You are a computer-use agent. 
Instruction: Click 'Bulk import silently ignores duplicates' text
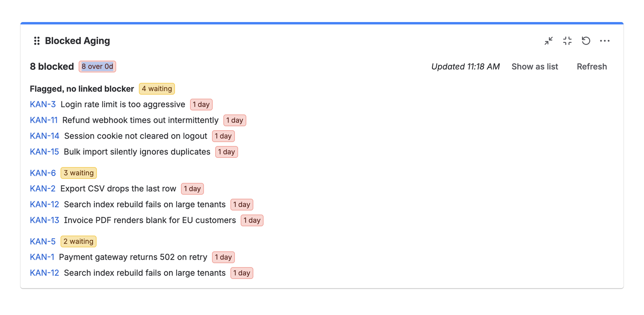click(x=137, y=152)
